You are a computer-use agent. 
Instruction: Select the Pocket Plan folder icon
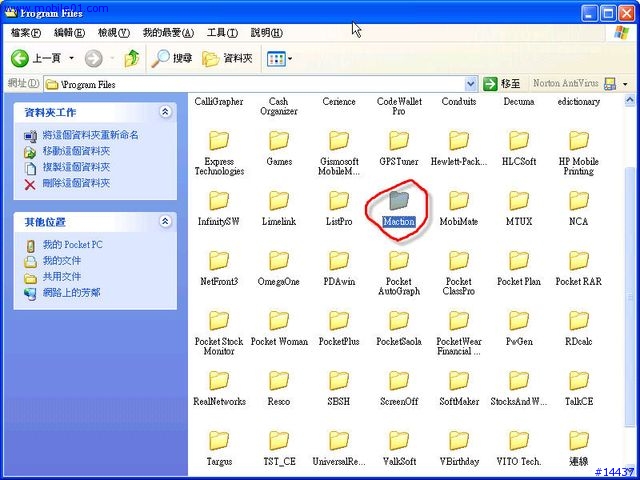pyautogui.click(x=519, y=260)
